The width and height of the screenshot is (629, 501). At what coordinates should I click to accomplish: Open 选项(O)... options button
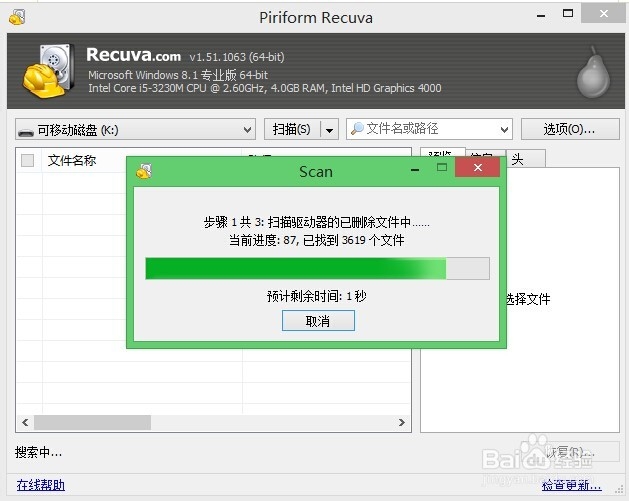(570, 129)
